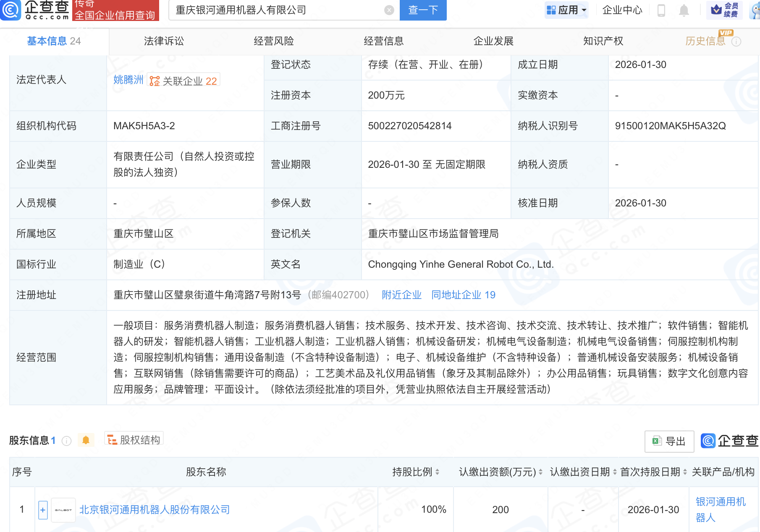
Task: Open the 股权结构 equity structure view
Action: 134,440
